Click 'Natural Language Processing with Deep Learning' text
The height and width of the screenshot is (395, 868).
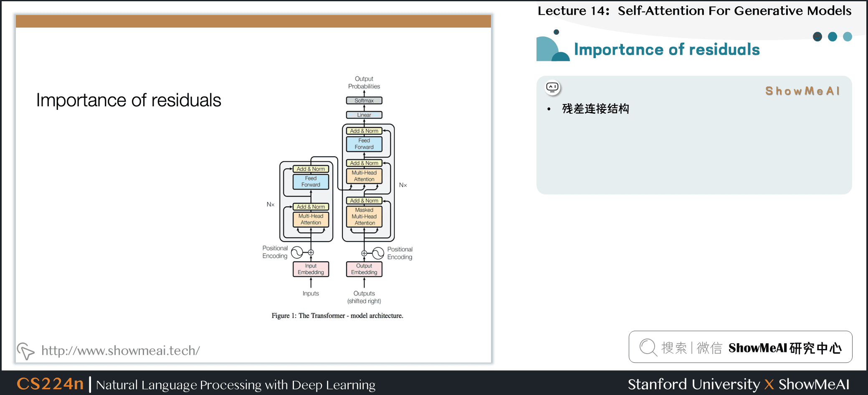(235, 385)
